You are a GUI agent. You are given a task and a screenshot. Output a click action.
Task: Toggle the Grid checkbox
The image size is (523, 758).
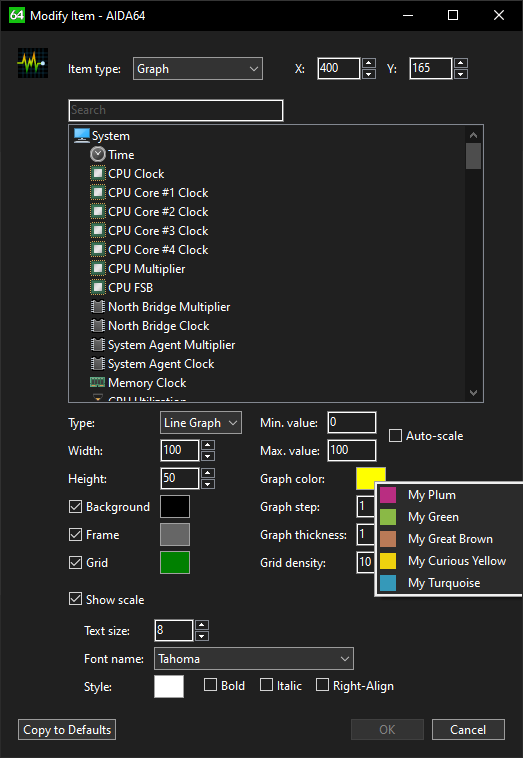click(x=75, y=563)
